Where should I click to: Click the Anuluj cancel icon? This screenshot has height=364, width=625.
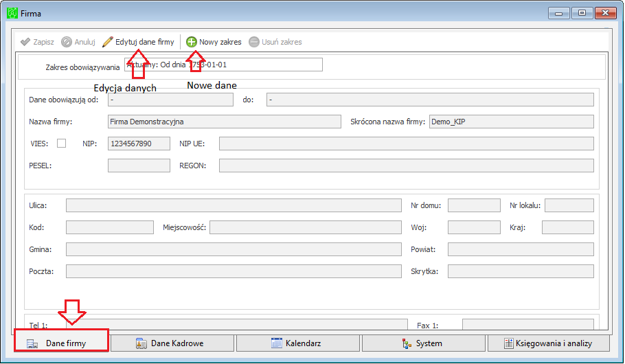[67, 42]
